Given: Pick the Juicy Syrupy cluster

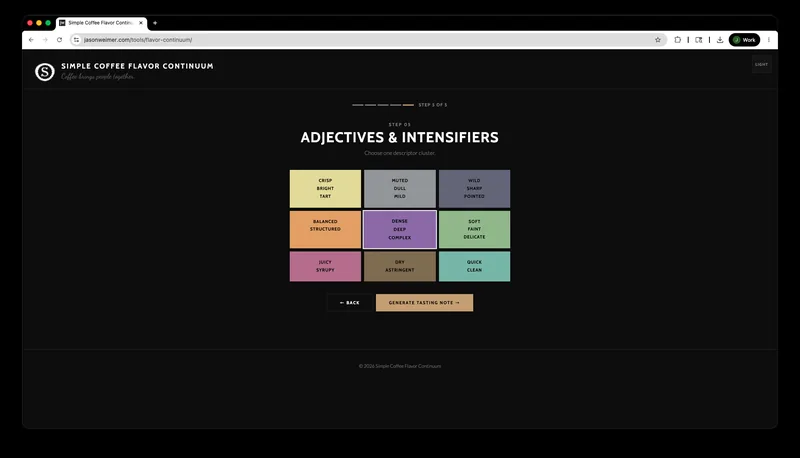Looking at the screenshot, I should pos(325,266).
